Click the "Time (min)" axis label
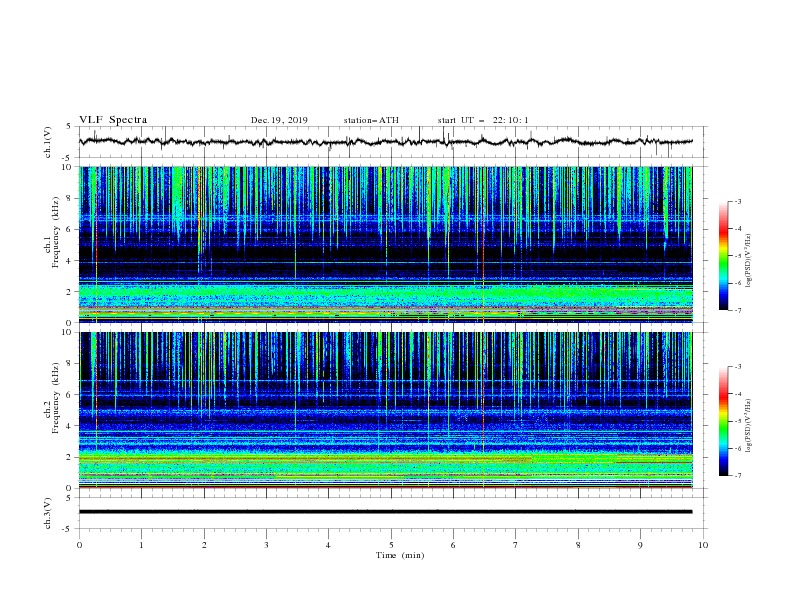This screenshot has width=792, height=612. click(x=400, y=555)
